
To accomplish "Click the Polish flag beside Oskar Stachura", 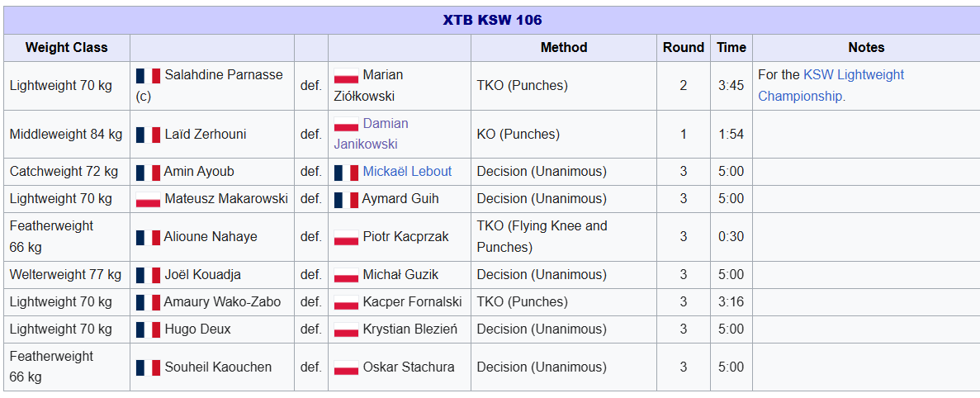I will pyautogui.click(x=346, y=367).
